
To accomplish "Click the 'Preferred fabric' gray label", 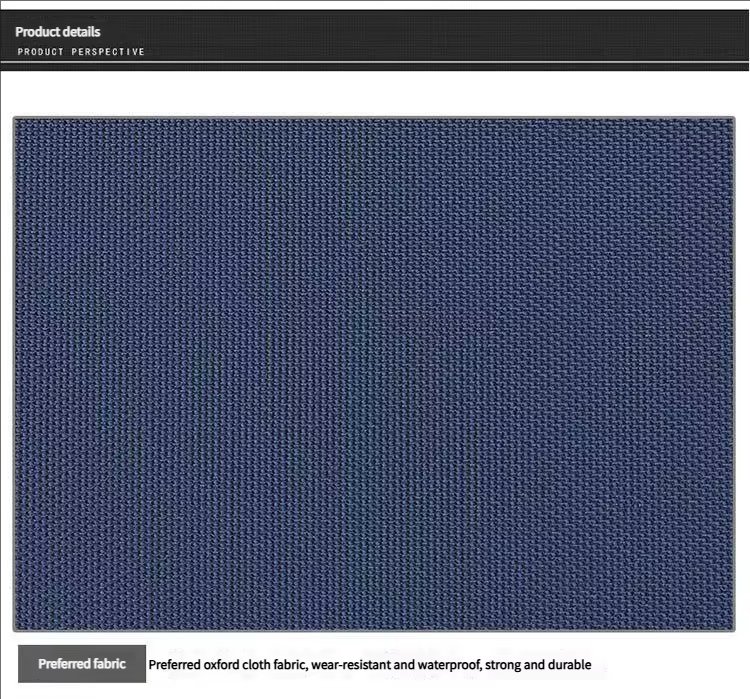I will (82, 664).
